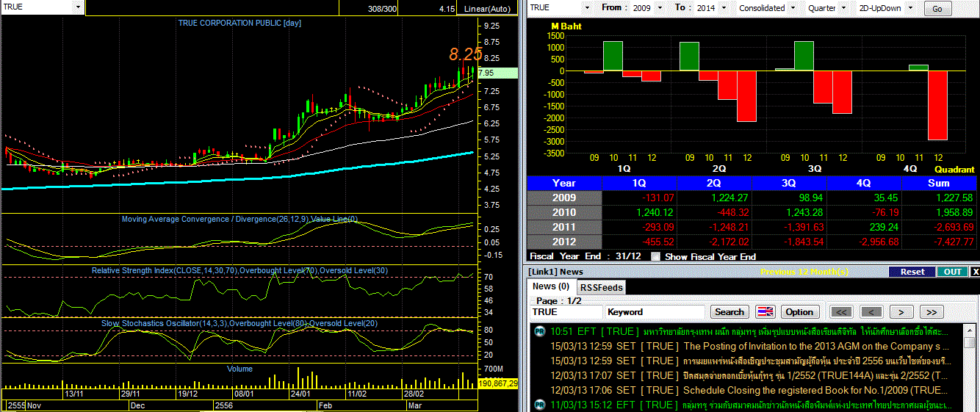Click the 3Q column header
980x412 pixels.
click(790, 183)
